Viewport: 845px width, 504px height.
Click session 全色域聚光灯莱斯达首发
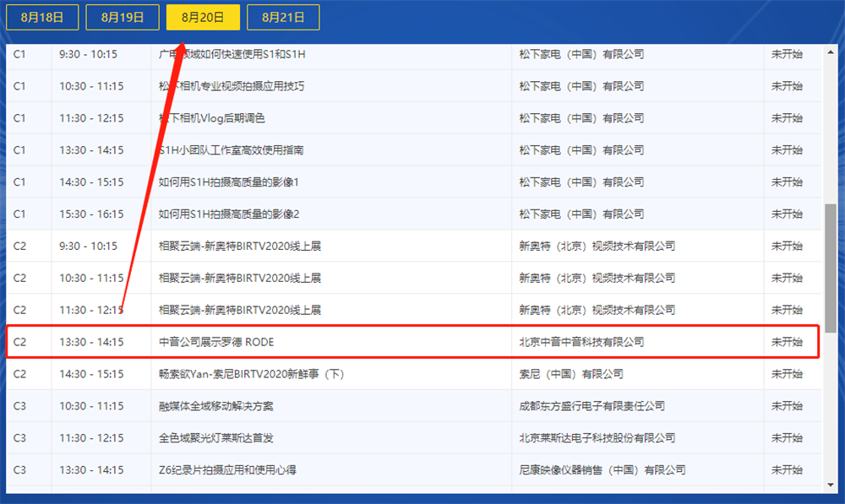pos(215,438)
